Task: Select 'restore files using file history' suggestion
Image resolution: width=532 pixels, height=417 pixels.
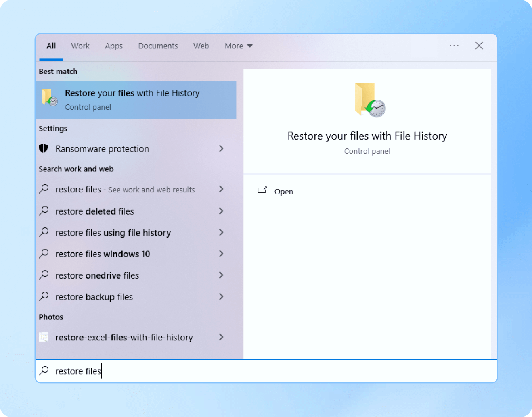Action: 136,232
